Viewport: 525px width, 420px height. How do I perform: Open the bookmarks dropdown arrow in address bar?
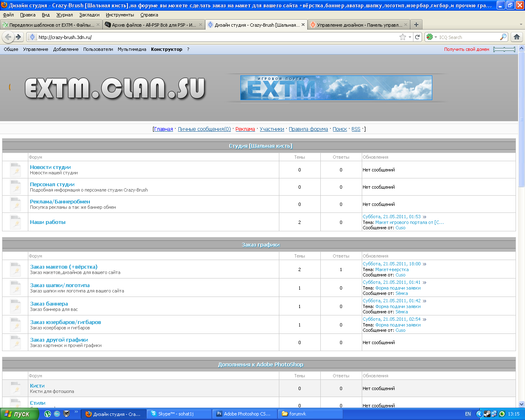[410, 37]
